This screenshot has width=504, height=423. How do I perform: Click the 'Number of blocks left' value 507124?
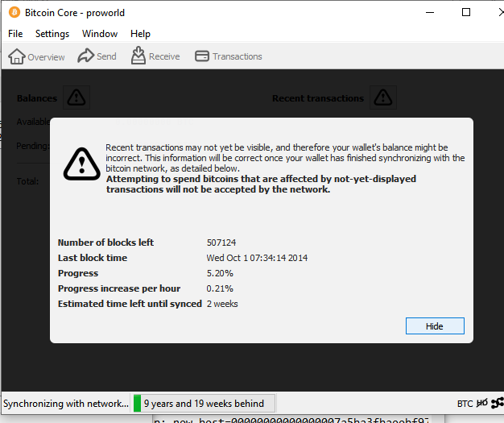click(221, 243)
